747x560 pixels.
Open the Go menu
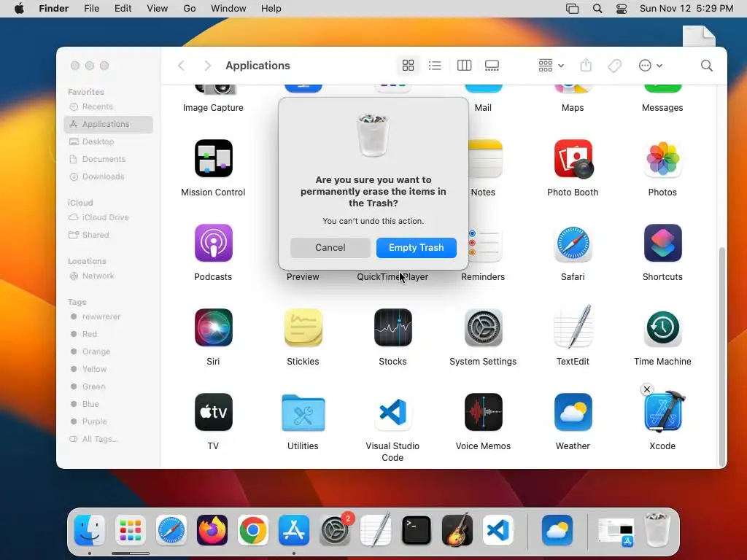click(x=190, y=9)
